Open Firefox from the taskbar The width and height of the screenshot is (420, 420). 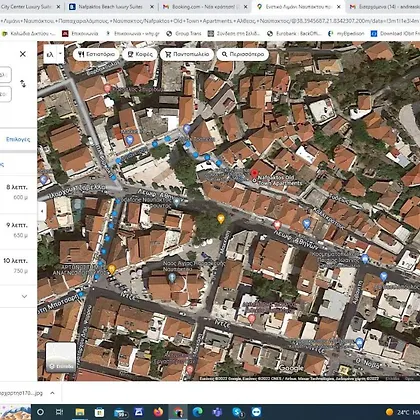(x=159, y=412)
